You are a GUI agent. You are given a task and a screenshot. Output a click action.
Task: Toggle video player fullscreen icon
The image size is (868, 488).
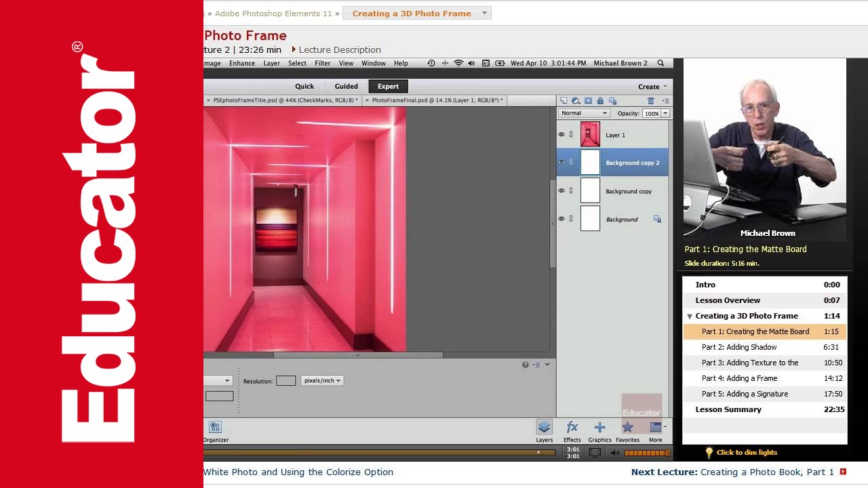tap(595, 453)
